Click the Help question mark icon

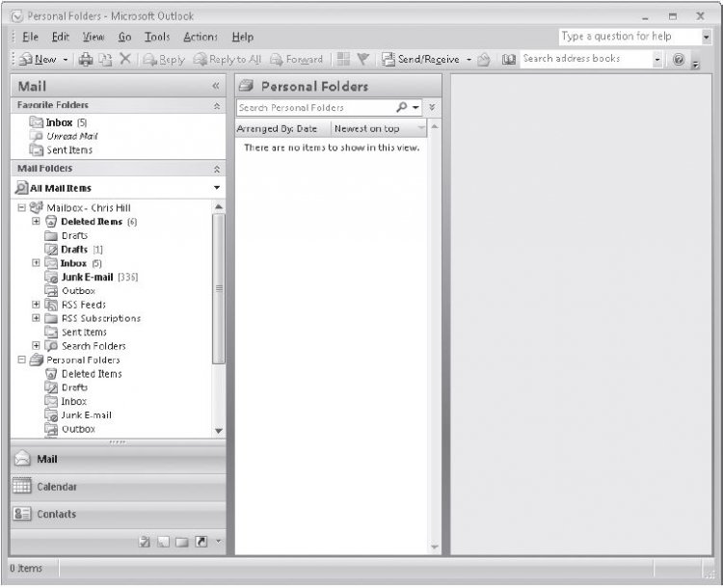coord(679,60)
